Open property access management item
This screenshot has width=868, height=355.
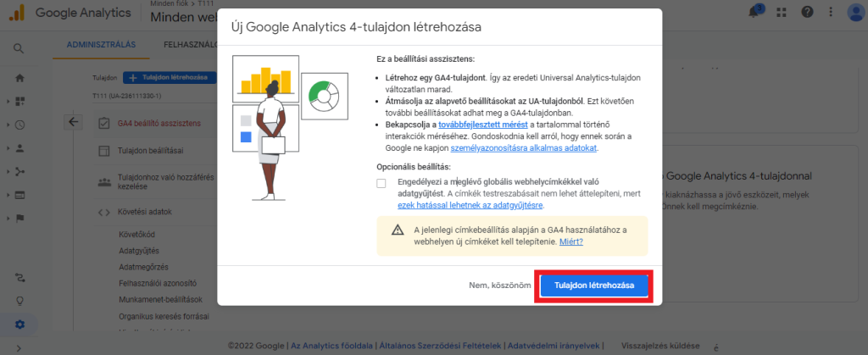pyautogui.click(x=166, y=182)
